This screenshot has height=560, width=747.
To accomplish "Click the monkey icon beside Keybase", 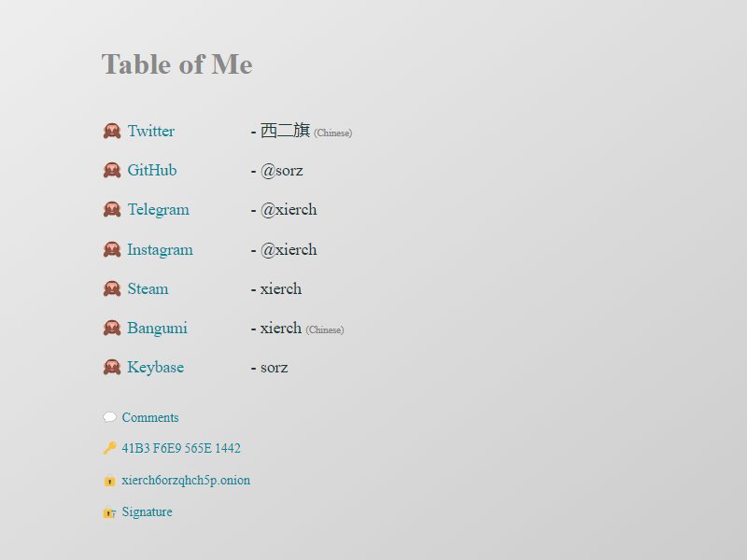I will [112, 368].
